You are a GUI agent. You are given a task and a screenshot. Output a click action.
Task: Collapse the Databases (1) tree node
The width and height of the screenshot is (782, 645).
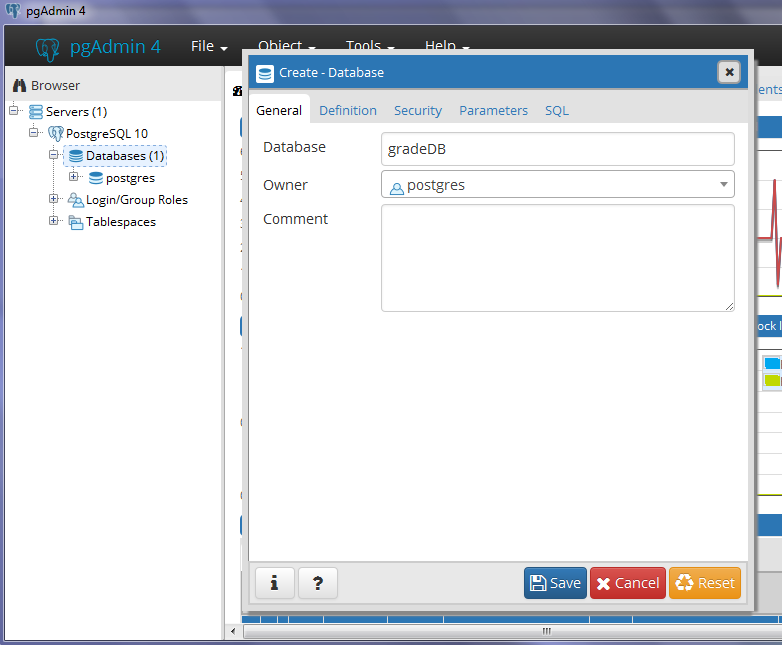pyautogui.click(x=53, y=155)
